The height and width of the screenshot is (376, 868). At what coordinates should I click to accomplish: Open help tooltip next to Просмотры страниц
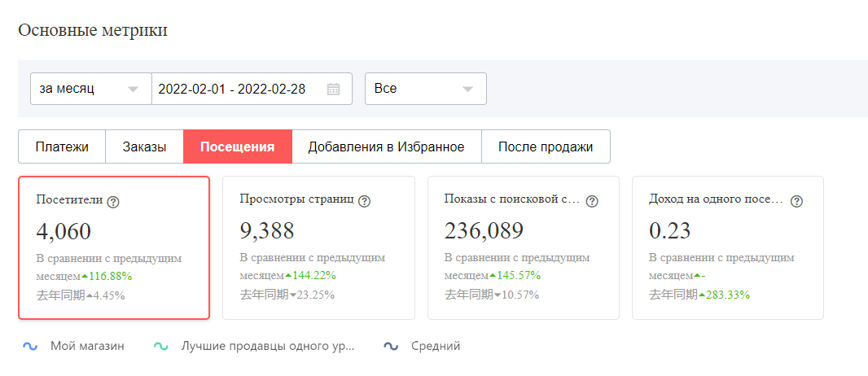click(x=364, y=202)
